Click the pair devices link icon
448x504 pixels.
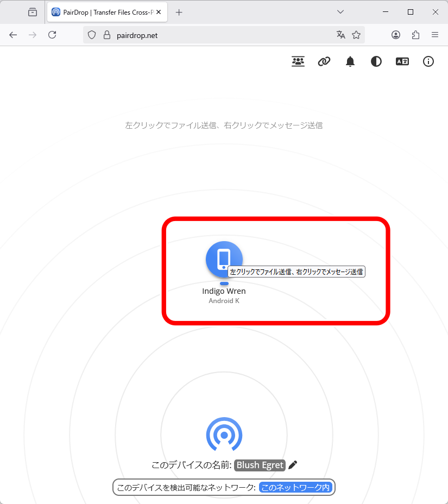[x=324, y=61]
